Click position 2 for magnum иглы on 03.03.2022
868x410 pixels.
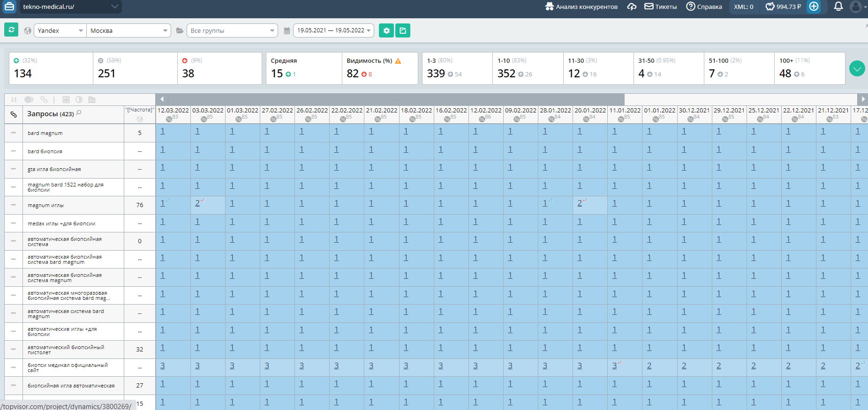(x=197, y=203)
